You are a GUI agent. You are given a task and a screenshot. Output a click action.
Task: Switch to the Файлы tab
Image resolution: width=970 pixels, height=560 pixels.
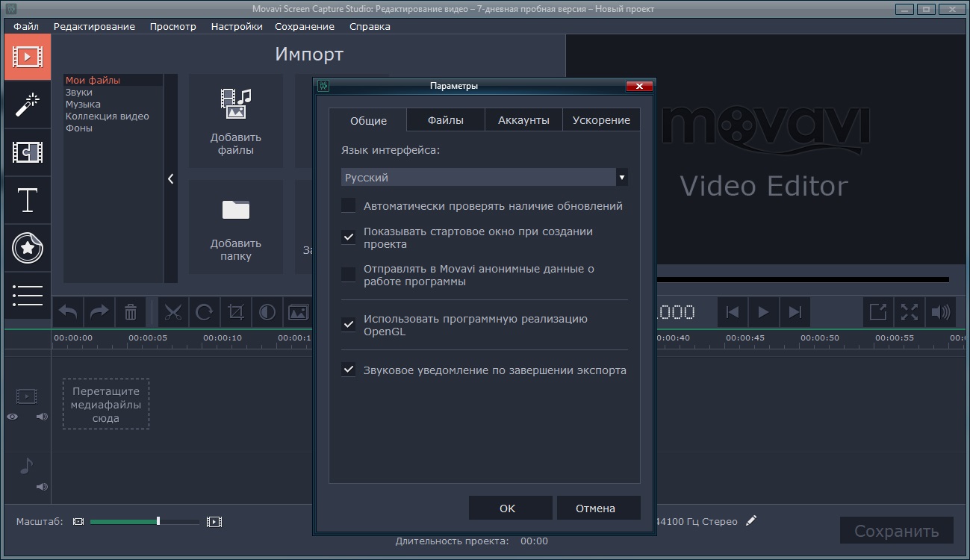tap(445, 120)
